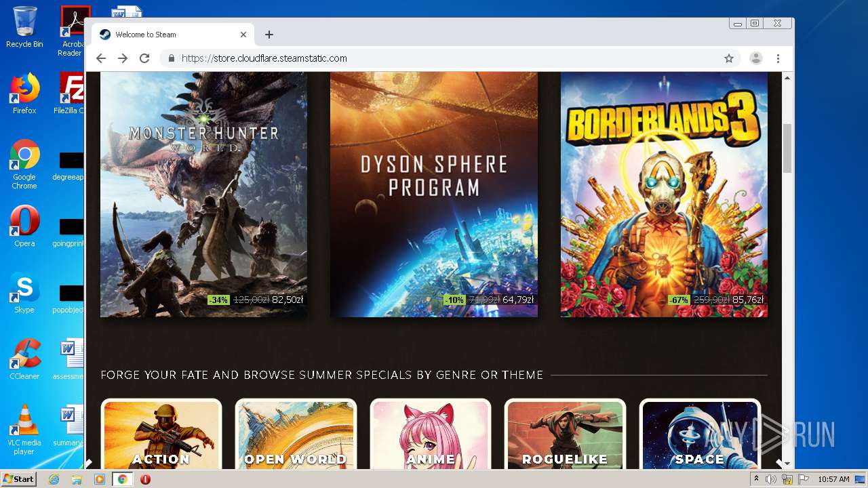The height and width of the screenshot is (488, 868).
Task: Select the VLC media player desktop shortcut
Action: pos(24,430)
